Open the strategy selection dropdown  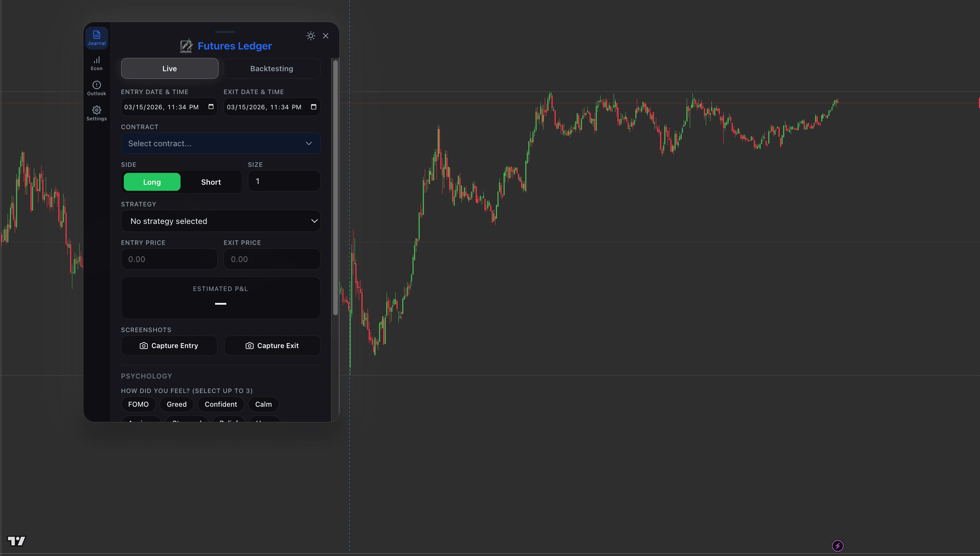pyautogui.click(x=221, y=221)
